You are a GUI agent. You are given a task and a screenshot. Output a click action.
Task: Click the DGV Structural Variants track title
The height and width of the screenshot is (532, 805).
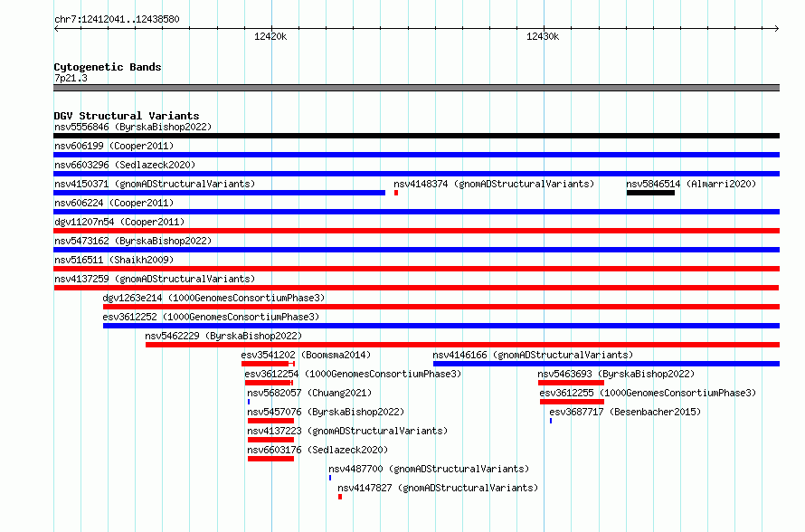click(x=127, y=116)
